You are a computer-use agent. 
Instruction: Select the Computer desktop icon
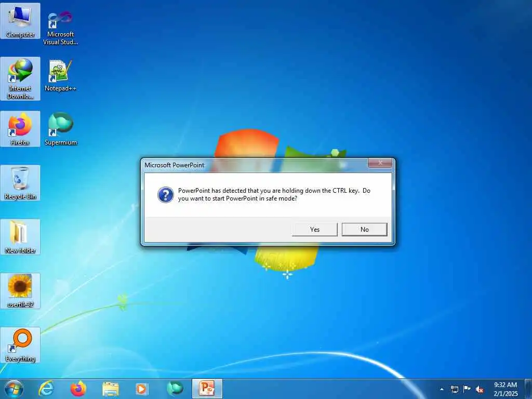20,21
